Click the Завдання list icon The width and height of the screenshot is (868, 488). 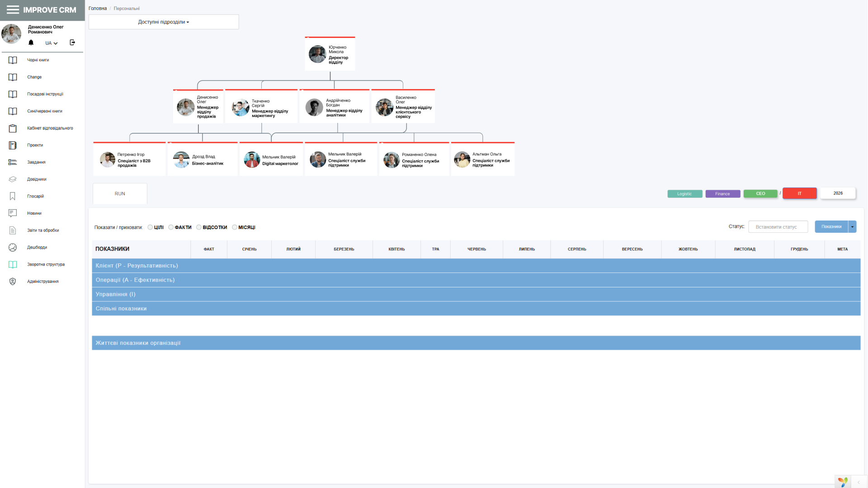[x=13, y=162]
